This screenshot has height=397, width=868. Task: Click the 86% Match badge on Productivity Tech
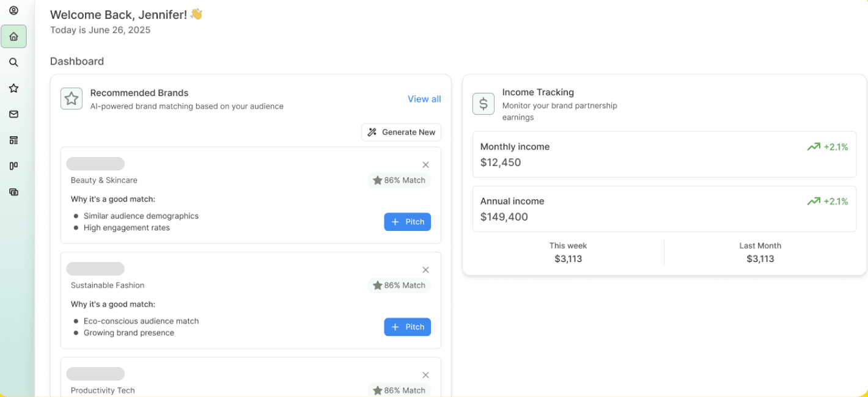(x=399, y=390)
